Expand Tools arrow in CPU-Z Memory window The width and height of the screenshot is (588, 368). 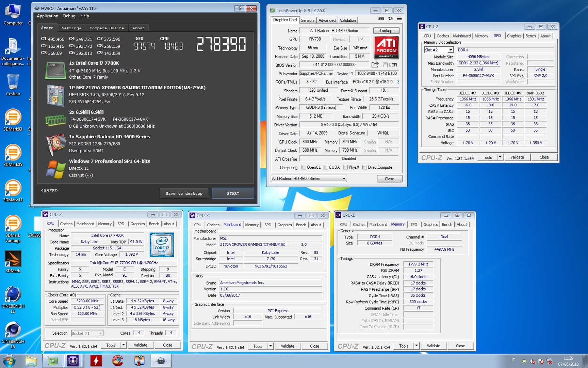tap(416, 346)
